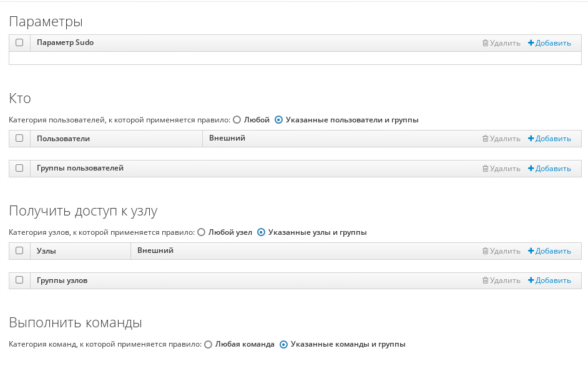Viewport: 588px width, 366px height.
Task: Check the select-all checkbox in the Пользователи table
Action: [19, 138]
